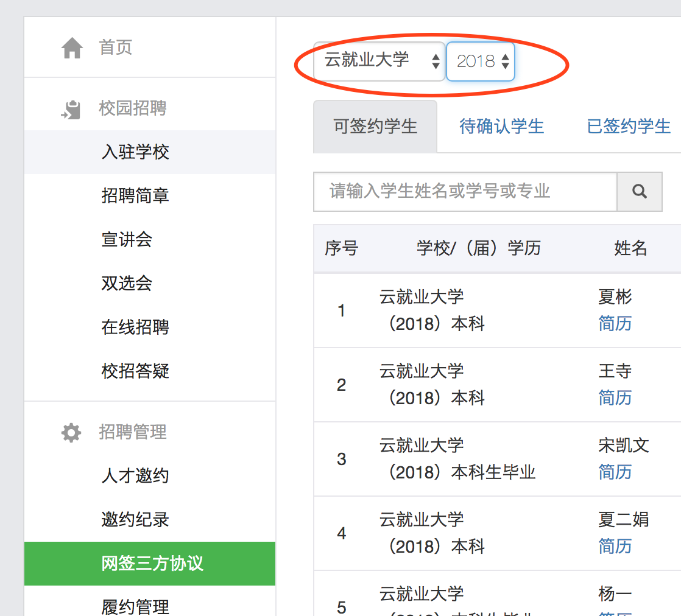View 宋凯文's 简历 resume link
The width and height of the screenshot is (681, 616).
(615, 472)
